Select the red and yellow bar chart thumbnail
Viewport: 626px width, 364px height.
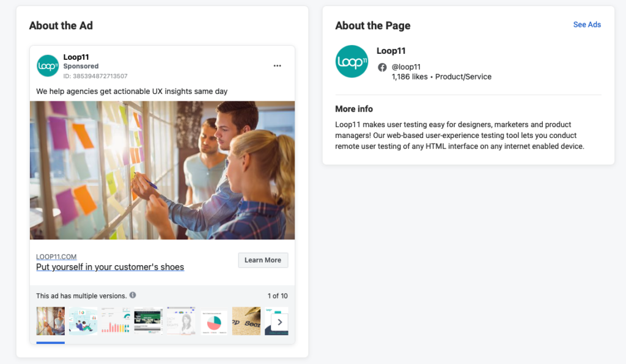tap(116, 321)
